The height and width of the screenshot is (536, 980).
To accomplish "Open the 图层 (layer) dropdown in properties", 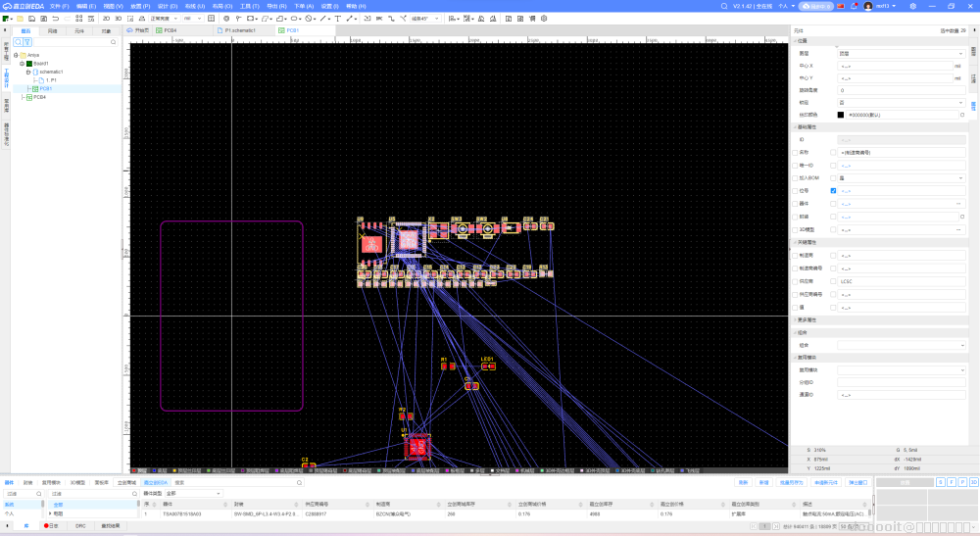I will [900, 53].
